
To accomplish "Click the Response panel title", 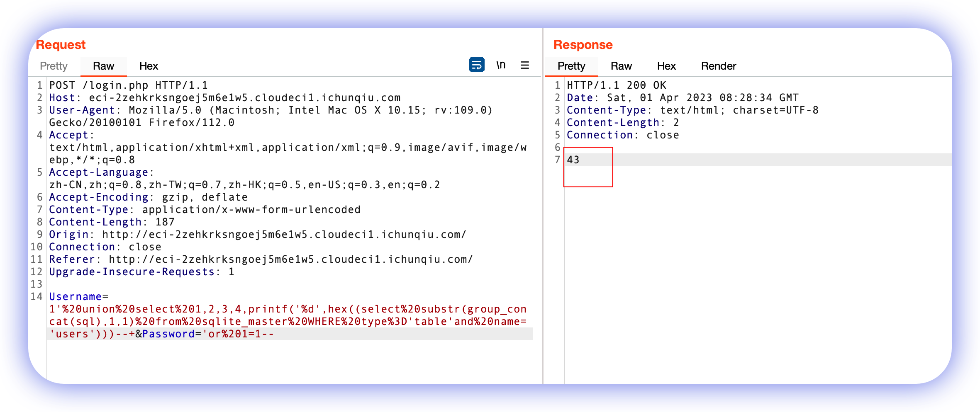I will 583,45.
